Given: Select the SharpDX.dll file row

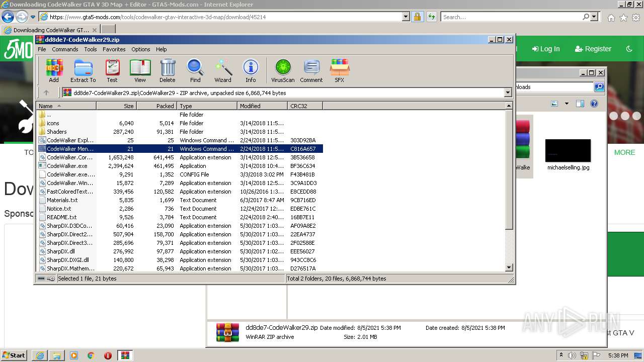Looking at the screenshot, I should pyautogui.click(x=180, y=251).
